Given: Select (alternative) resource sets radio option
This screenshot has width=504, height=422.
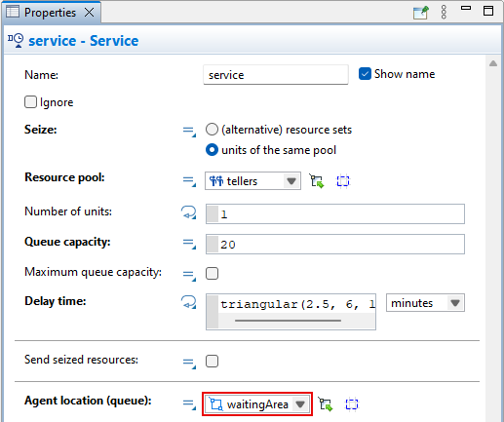Looking at the screenshot, I should click(x=212, y=130).
